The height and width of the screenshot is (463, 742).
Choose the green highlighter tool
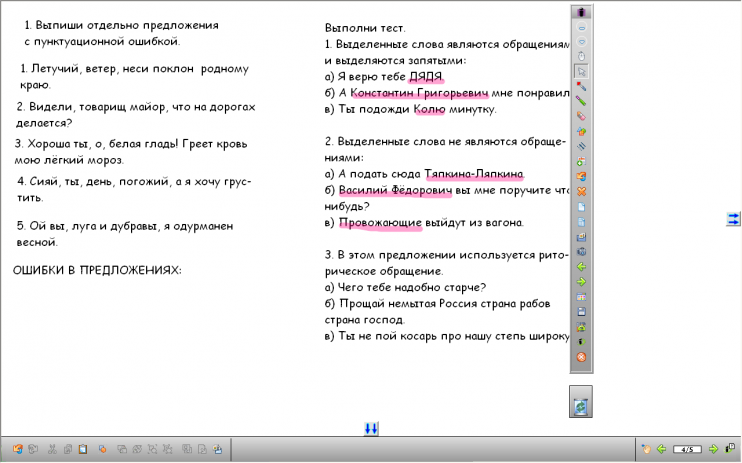pyautogui.click(x=581, y=101)
